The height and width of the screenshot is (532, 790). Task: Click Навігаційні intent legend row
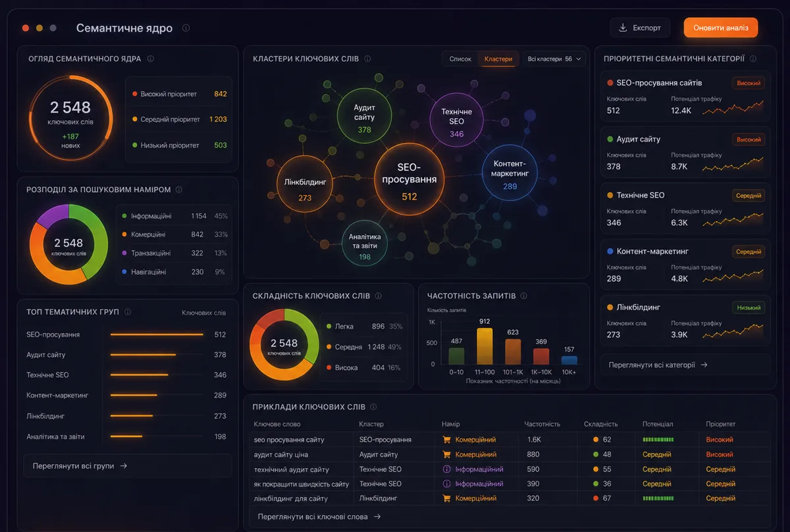pos(174,272)
